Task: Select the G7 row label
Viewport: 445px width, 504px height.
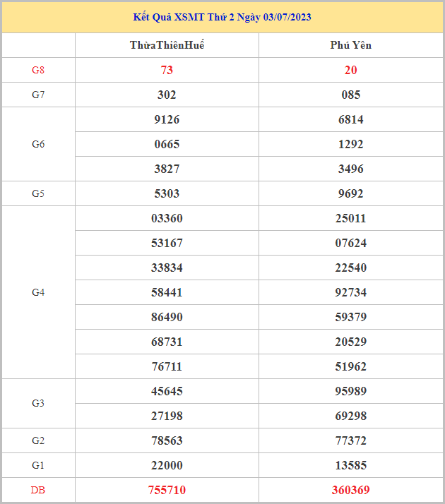Action: coord(38,95)
